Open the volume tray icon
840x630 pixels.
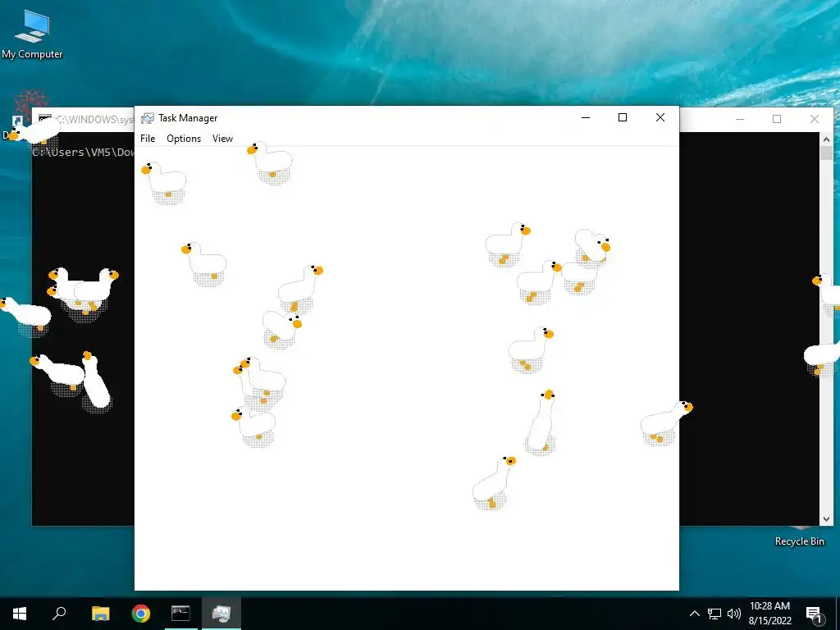point(734,614)
